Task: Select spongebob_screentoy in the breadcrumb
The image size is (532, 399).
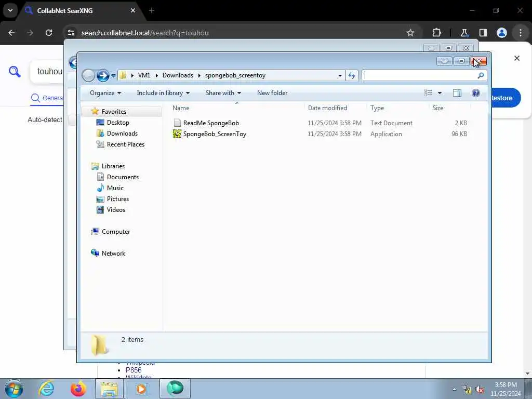Action: click(x=235, y=75)
